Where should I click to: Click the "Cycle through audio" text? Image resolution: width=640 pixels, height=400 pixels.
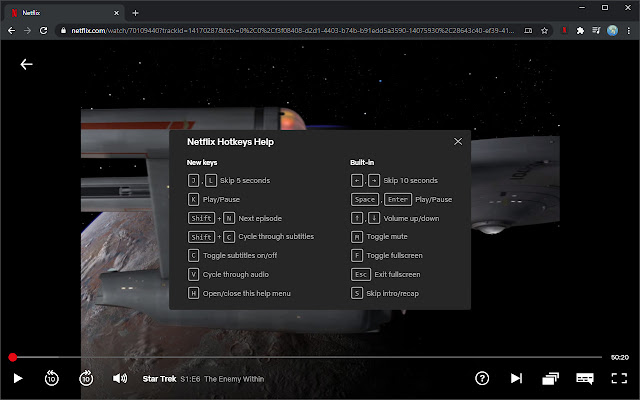pos(236,274)
